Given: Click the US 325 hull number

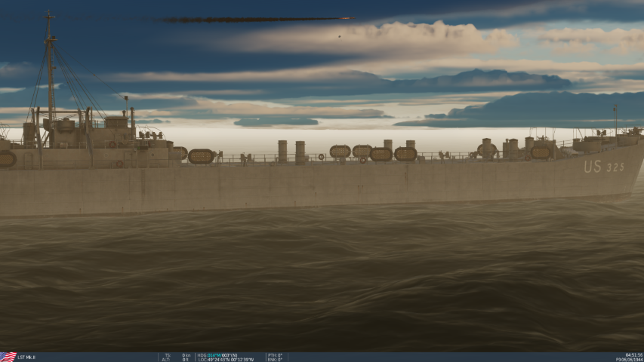Looking at the screenshot, I should [x=603, y=167].
